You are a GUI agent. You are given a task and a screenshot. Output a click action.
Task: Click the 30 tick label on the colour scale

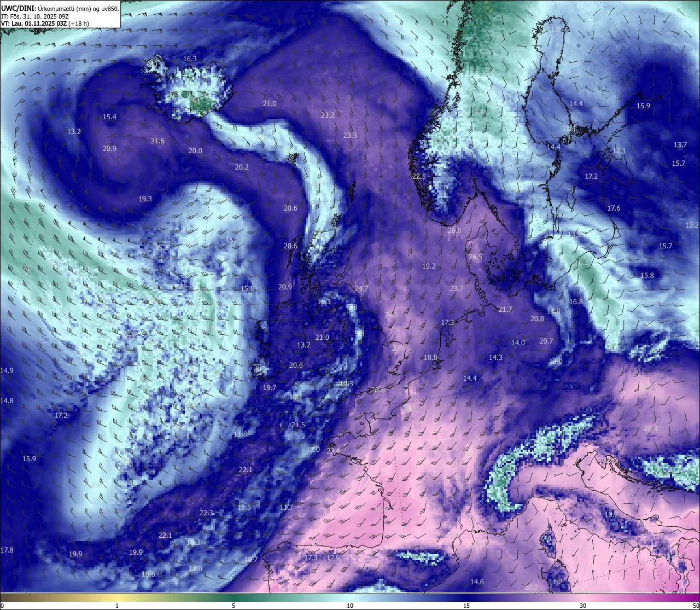point(583,606)
